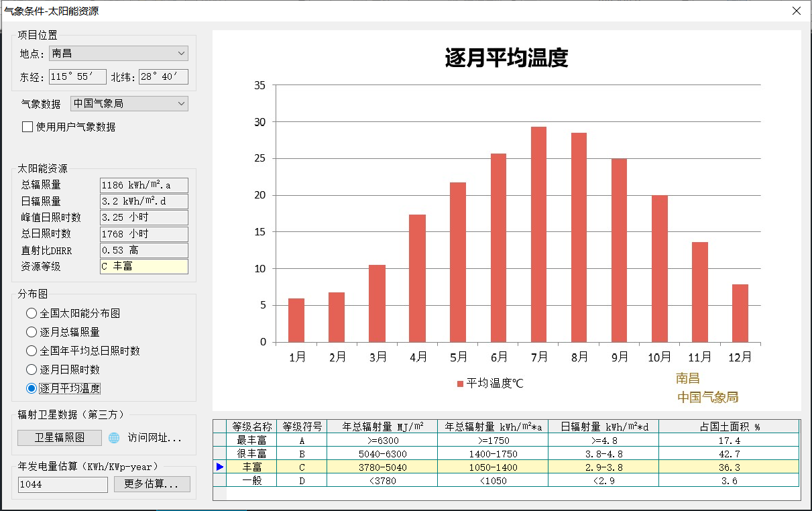Viewport: 812px width, 511px height.
Task: Click the red legend marker for 平均温度℃
Action: 460,384
